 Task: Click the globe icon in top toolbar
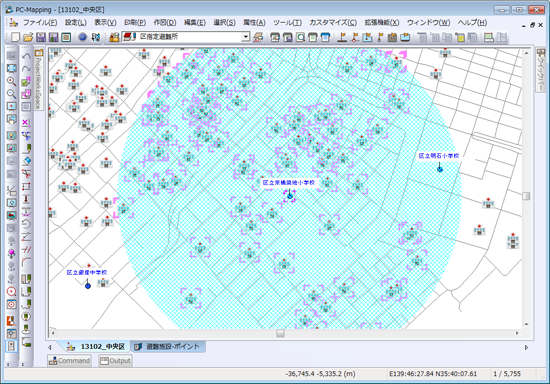(x=82, y=37)
